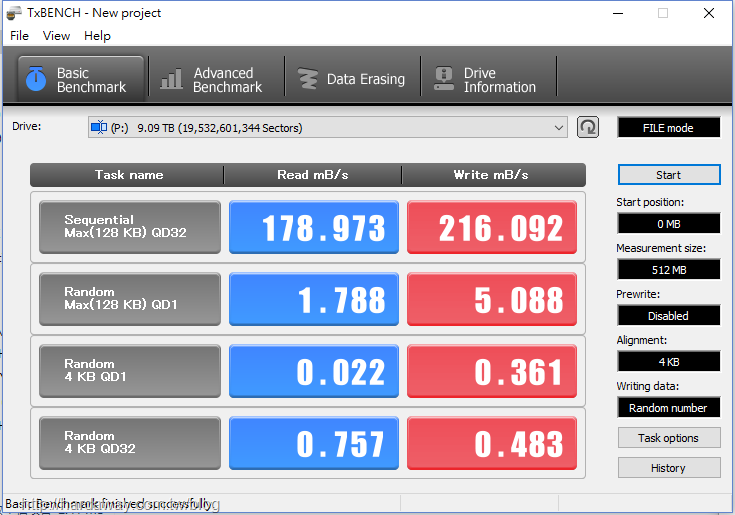Click the FILE mode selector
This screenshot has height=515, width=735.
coord(668,128)
